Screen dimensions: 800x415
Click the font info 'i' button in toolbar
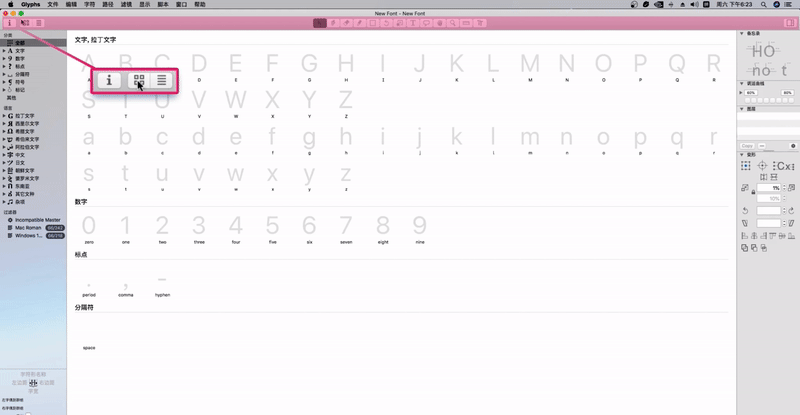[x=10, y=22]
